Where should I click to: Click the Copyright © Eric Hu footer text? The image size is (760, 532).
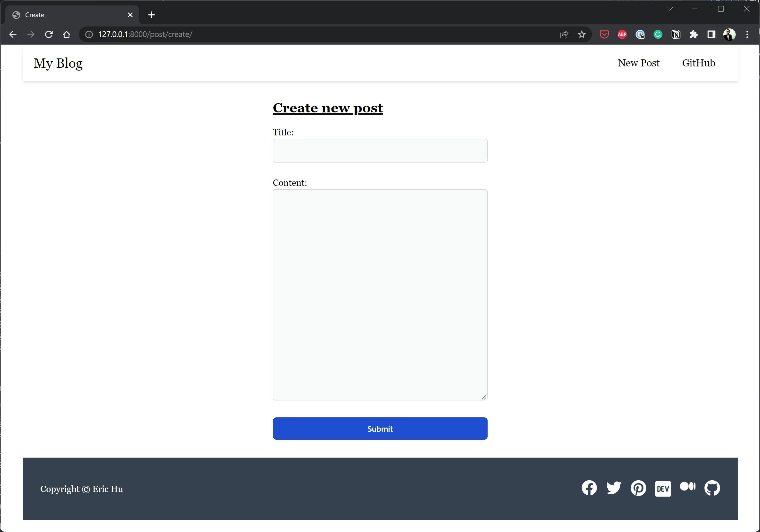[x=81, y=489]
